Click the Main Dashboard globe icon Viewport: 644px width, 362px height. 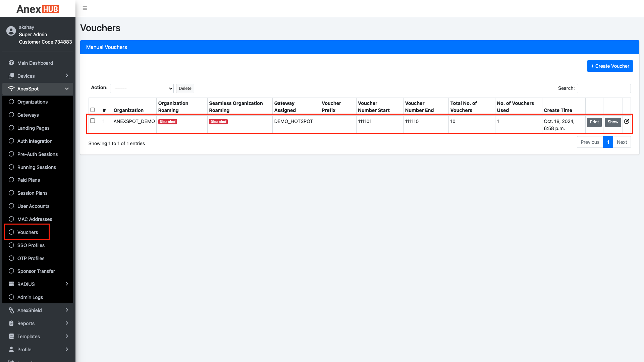point(11,63)
